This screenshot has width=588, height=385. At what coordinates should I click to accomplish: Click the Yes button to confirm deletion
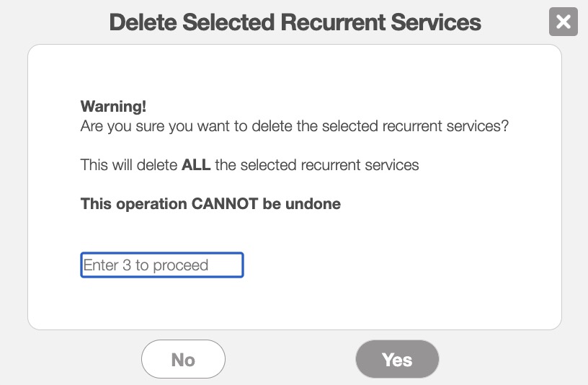[x=397, y=359]
